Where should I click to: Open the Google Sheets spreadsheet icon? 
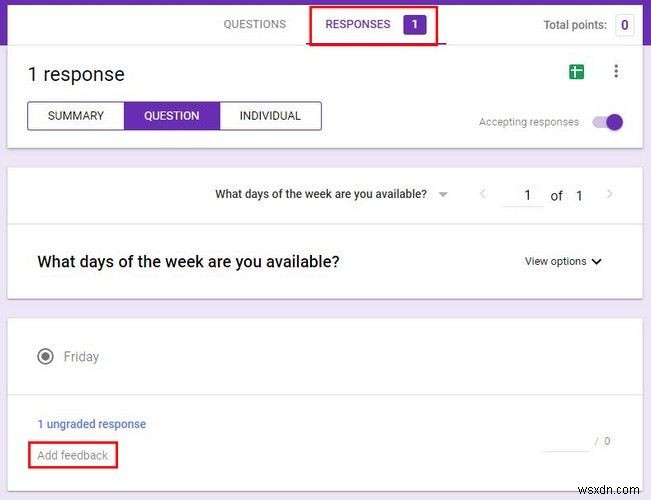576,71
